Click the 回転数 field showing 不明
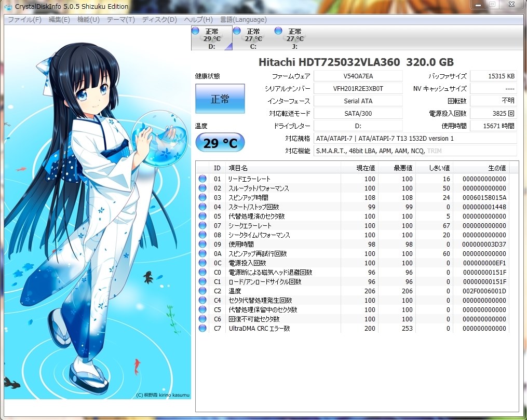Screen dimensions: 527x420 [x=493, y=101]
